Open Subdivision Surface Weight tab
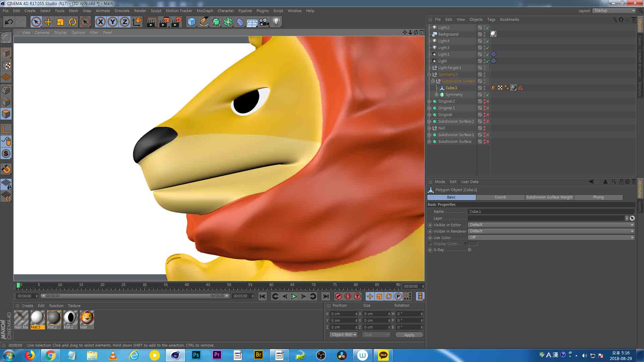The height and width of the screenshot is (362, 644). tap(549, 197)
